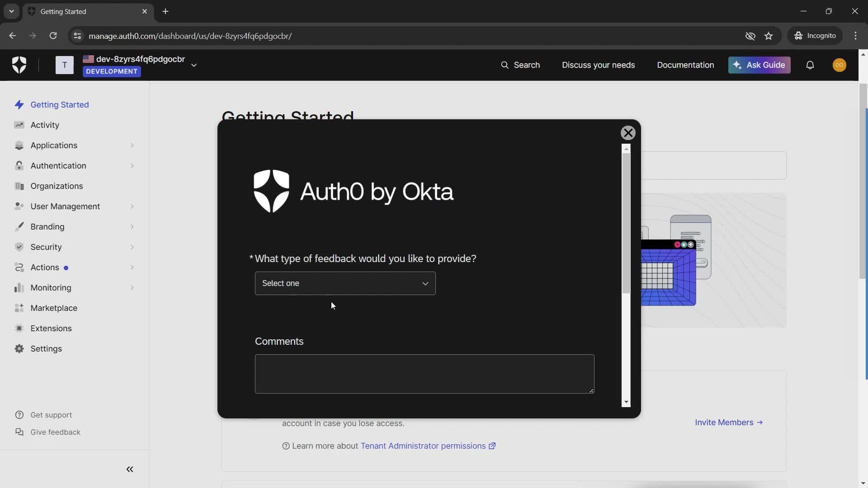Open Extensions in sidebar
Screen dimensions: 868x488
click(51, 328)
